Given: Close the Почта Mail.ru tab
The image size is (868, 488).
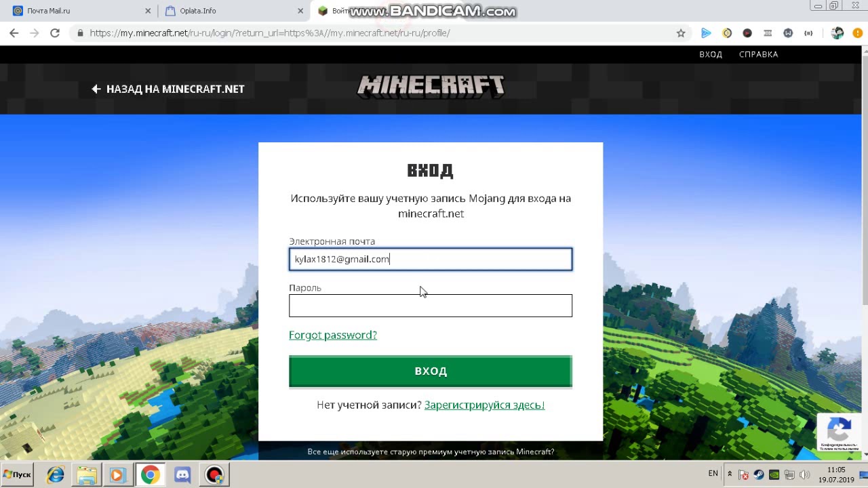Looking at the screenshot, I should coord(148,11).
